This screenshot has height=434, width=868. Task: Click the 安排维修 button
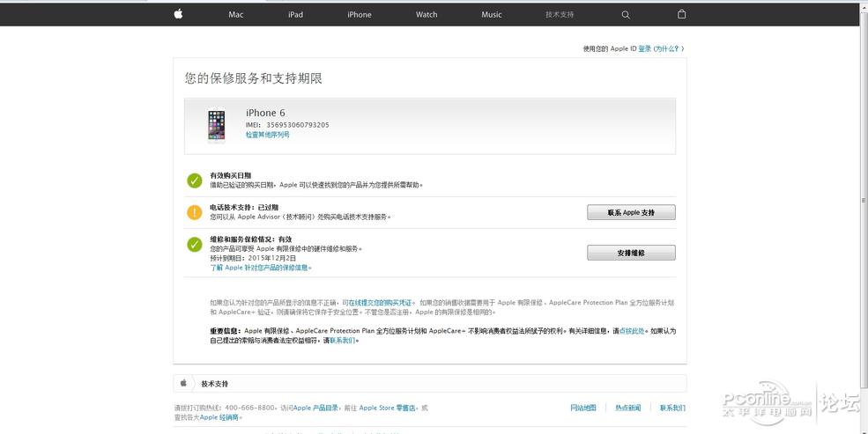click(631, 253)
